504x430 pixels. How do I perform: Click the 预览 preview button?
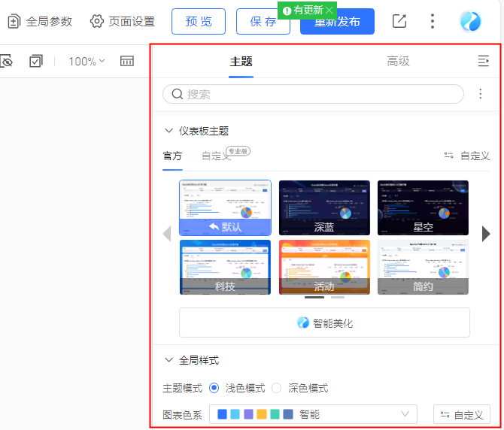tap(198, 21)
